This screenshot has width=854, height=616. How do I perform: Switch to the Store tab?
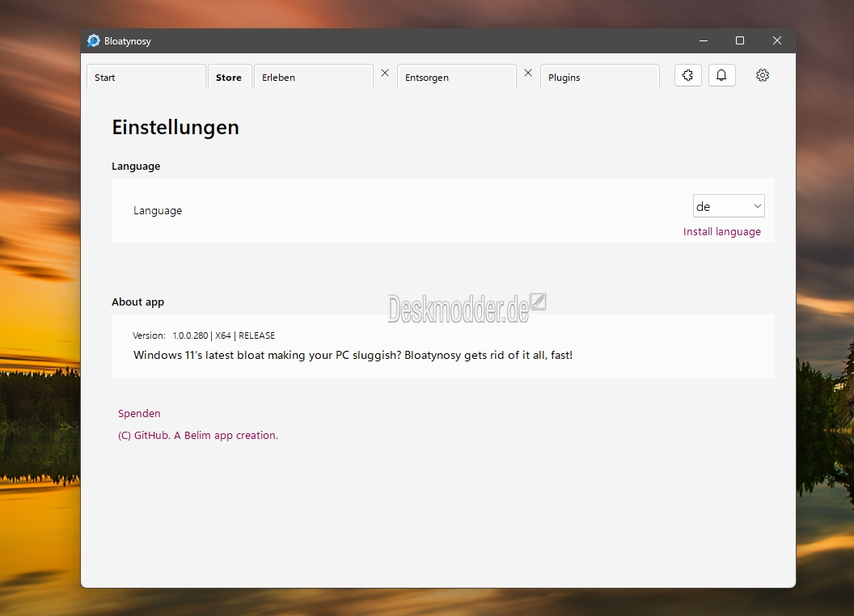point(230,77)
